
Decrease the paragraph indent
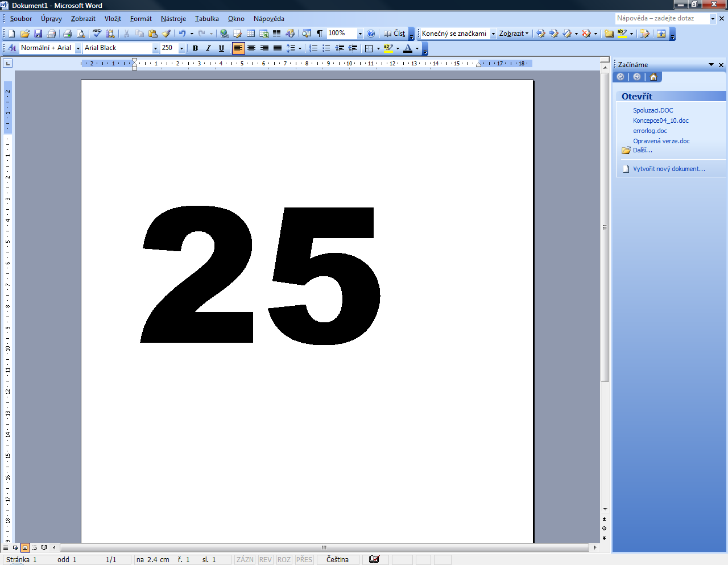pos(340,48)
